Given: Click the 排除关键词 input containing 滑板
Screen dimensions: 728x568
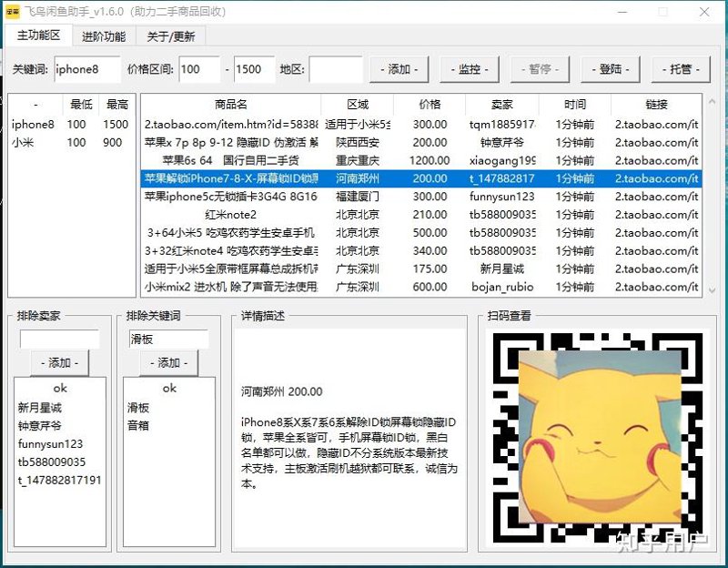Looking at the screenshot, I should pyautogui.click(x=168, y=339).
